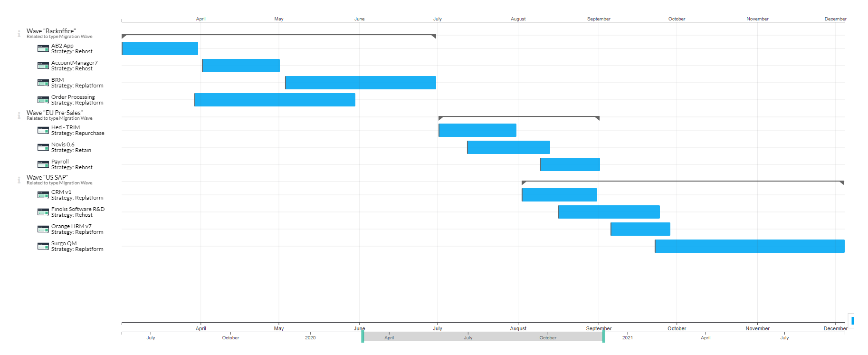Click the AB2 App name label

[x=62, y=46]
